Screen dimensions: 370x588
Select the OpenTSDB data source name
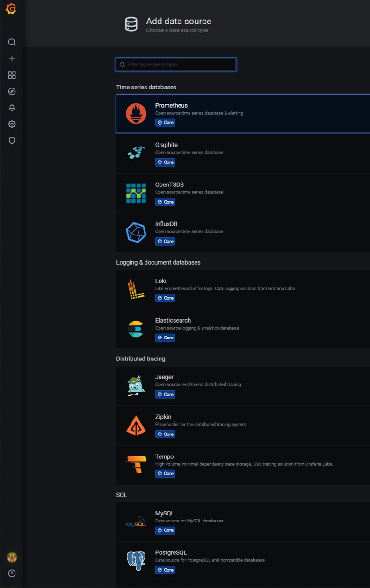169,184
